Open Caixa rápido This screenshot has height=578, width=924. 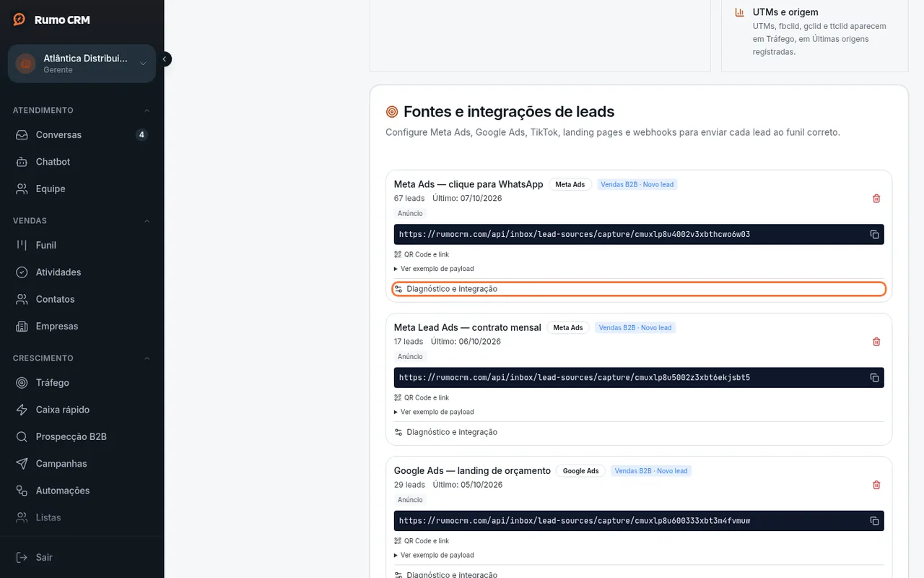click(82, 410)
